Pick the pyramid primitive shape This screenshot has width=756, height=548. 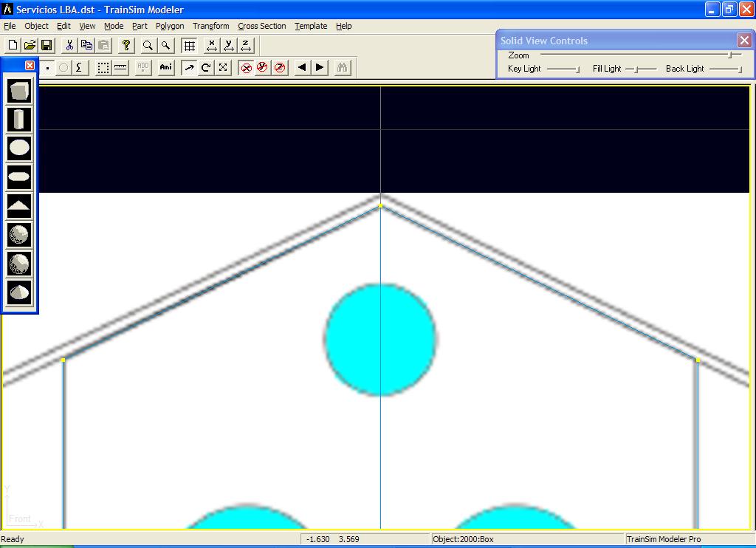tap(19, 206)
